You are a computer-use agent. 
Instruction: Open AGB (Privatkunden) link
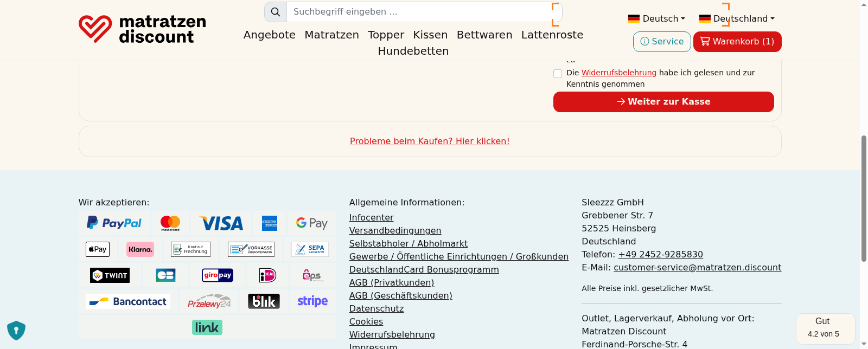tap(392, 282)
